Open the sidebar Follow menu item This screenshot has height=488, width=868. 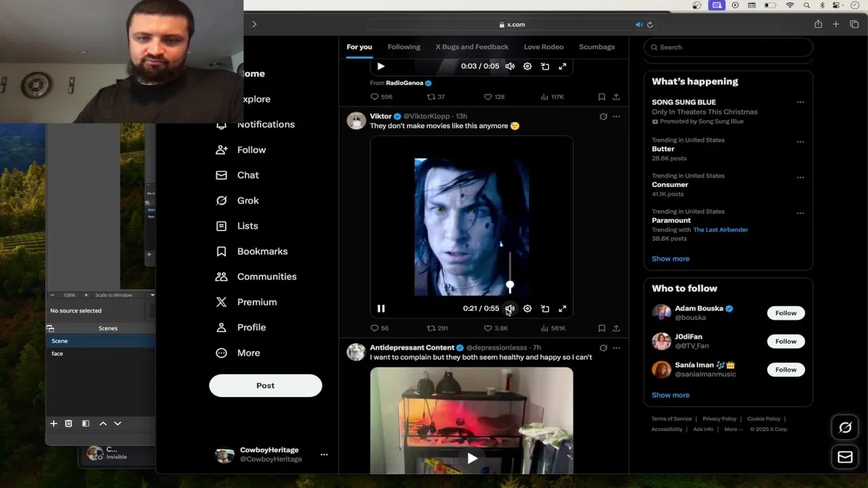coord(241,150)
